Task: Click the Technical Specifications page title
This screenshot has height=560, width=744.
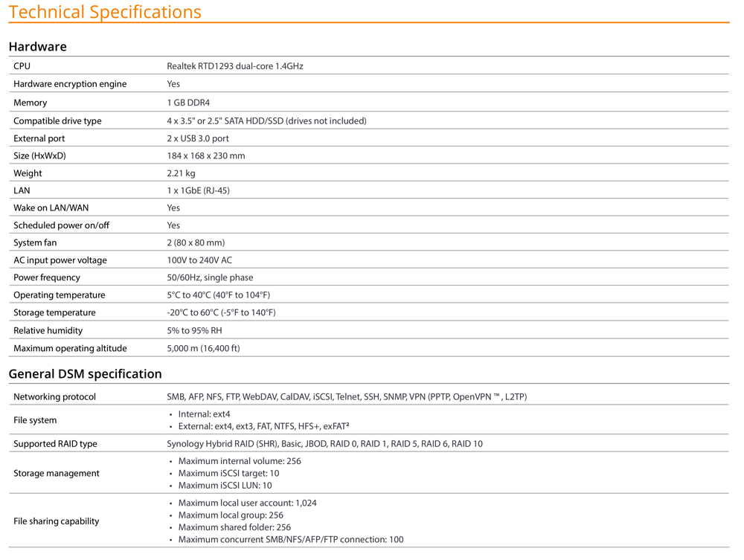Action: pos(105,12)
